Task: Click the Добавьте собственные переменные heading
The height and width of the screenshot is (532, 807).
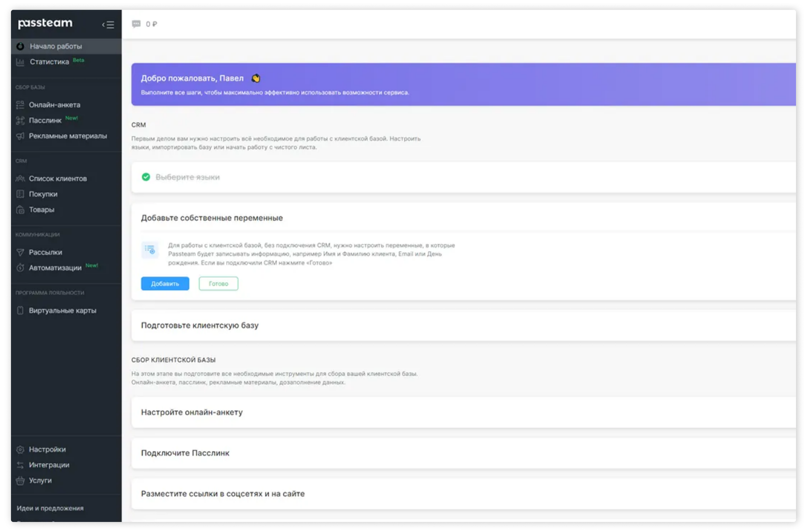Action: click(212, 218)
